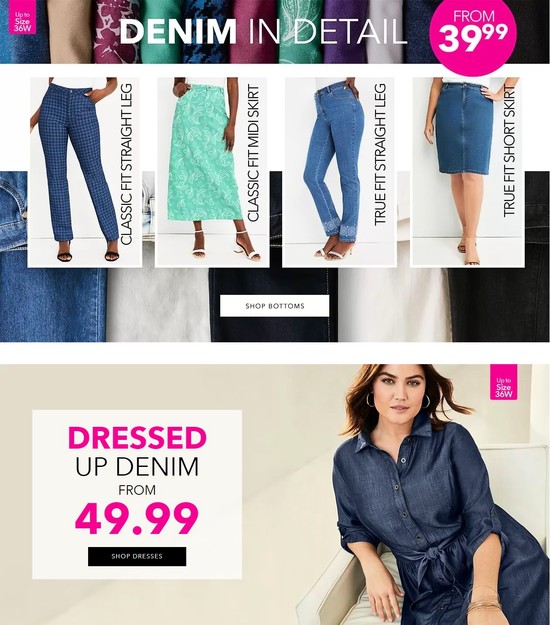Viewport: 550px width, 625px height.
Task: Click the DENIM IN DETAIL headline
Action: [x=263, y=31]
